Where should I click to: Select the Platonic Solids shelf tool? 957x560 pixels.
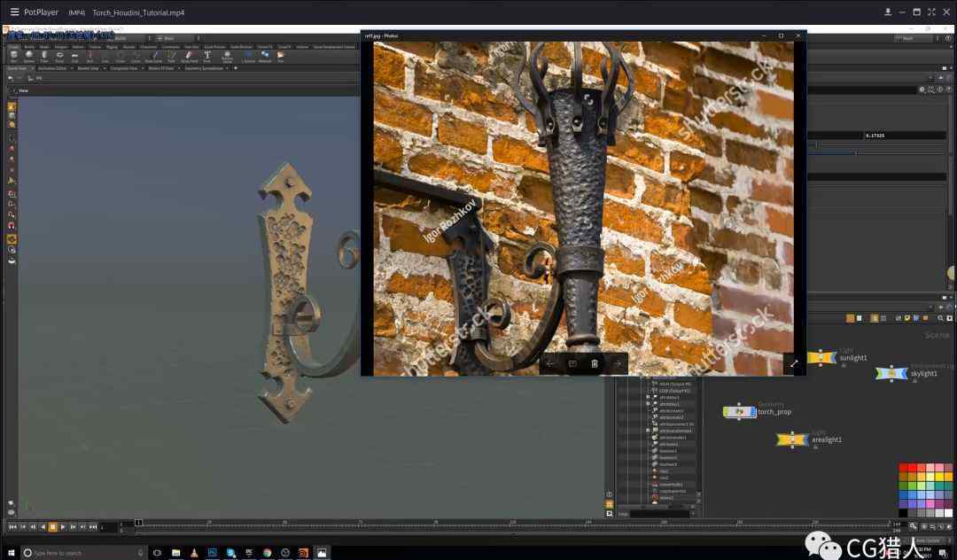pyautogui.click(x=227, y=57)
